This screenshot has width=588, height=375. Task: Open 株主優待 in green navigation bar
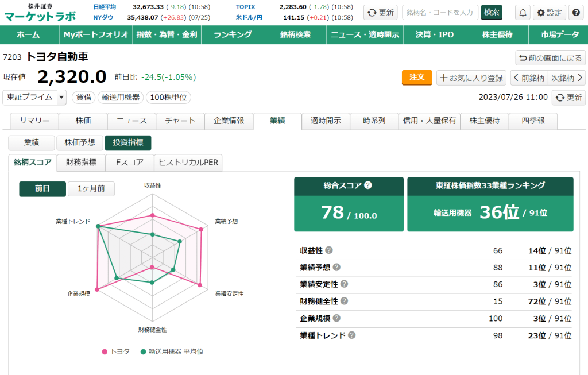pyautogui.click(x=497, y=35)
